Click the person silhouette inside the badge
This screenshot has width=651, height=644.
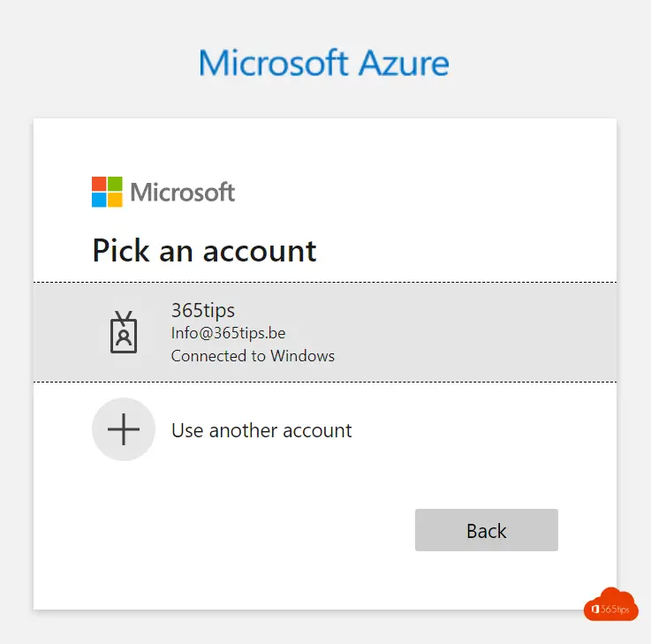pos(124,337)
